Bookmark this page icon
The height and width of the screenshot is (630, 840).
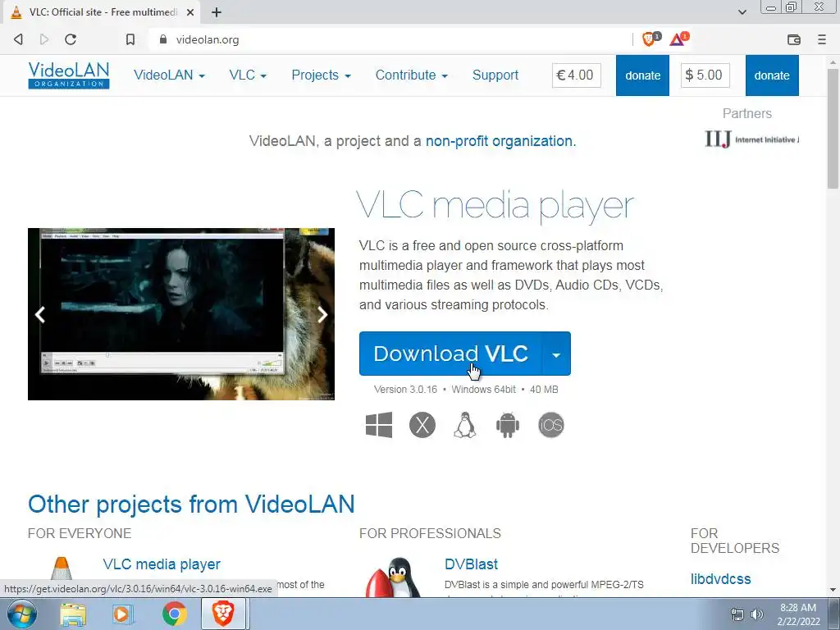(130, 39)
